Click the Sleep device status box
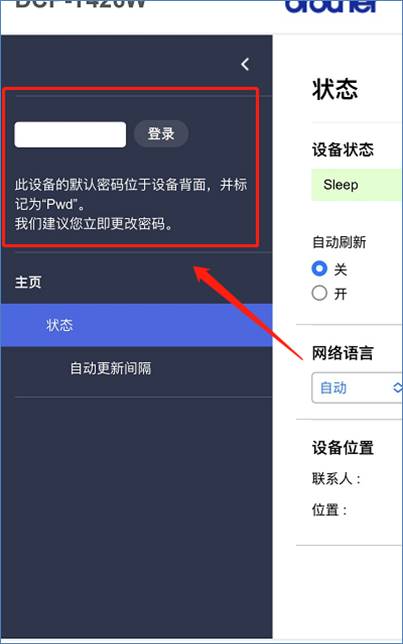403x644 pixels. point(356,185)
